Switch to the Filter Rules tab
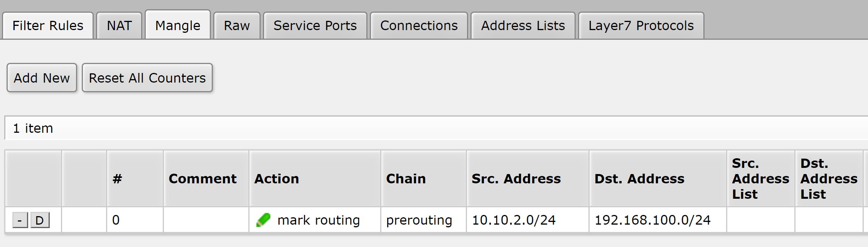The image size is (868, 247). pyautogui.click(x=48, y=26)
